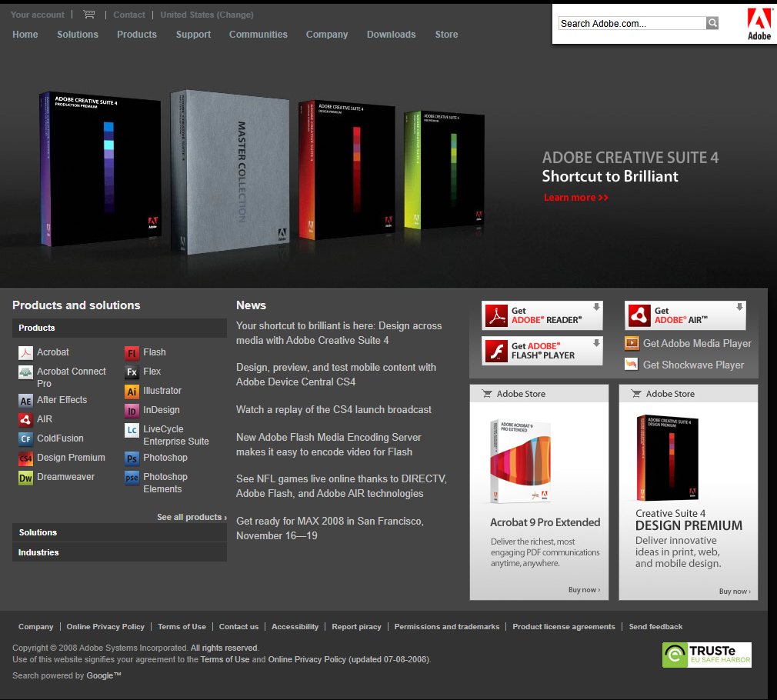The image size is (777, 700).
Task: Click the AIR product icon in list
Action: click(x=25, y=419)
